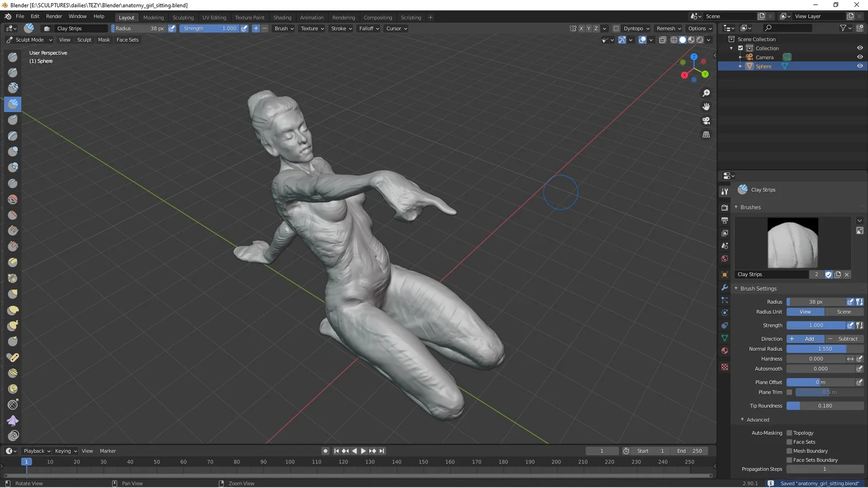The image size is (868, 488).
Task: Collapse the Brush Settings section
Action: tap(757, 288)
